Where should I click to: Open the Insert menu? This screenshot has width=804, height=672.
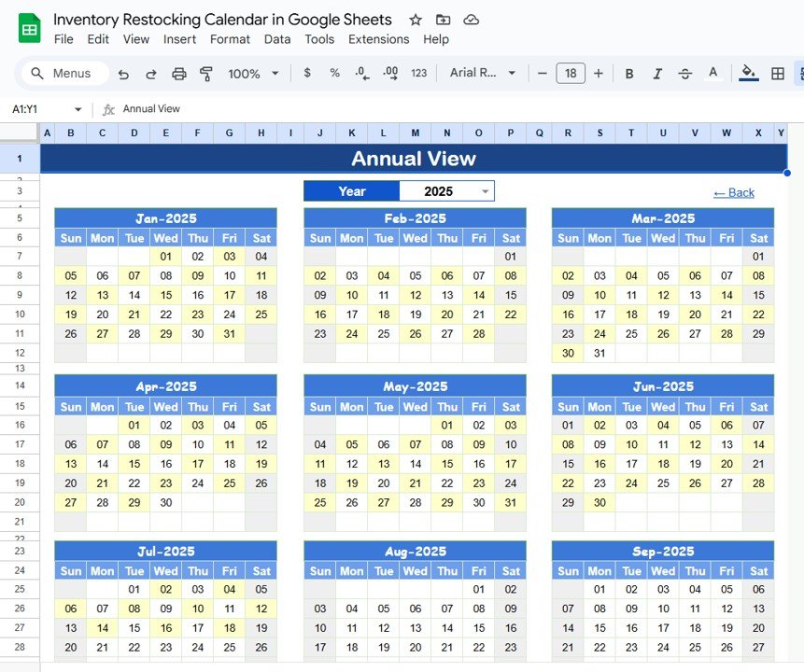tap(179, 39)
